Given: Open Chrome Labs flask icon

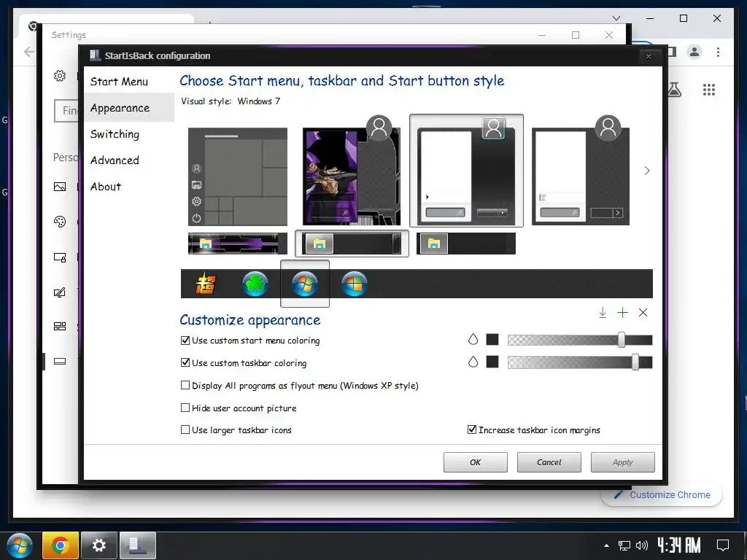Looking at the screenshot, I should [674, 90].
